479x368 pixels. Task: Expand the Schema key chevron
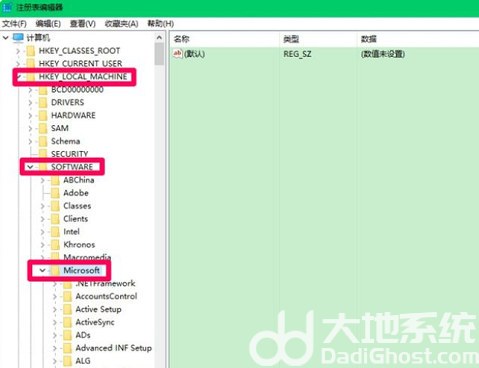[30, 142]
